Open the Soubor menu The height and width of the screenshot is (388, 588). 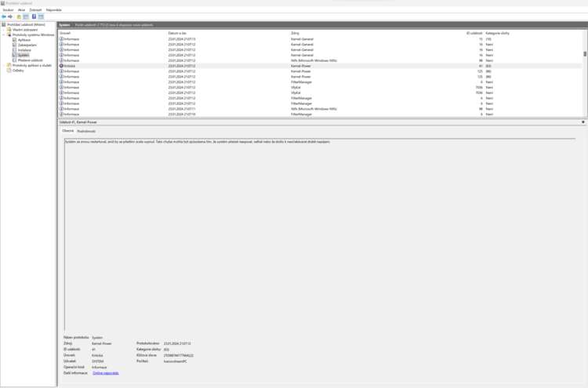coord(8,10)
